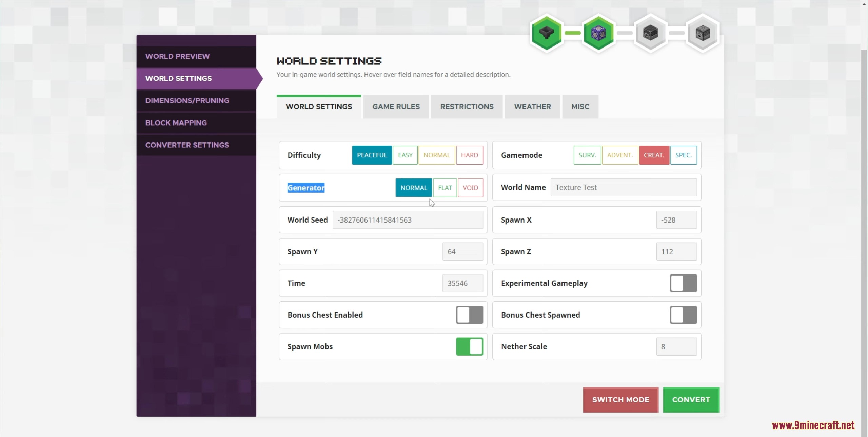Toggle Experimental Gameplay switch
Viewport: 868px width, 437px height.
683,283
